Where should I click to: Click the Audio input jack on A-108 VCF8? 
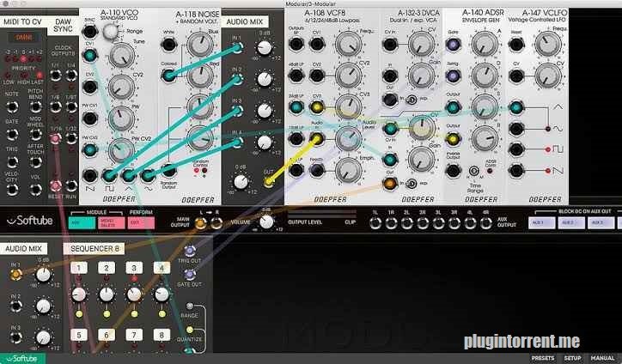click(316, 138)
